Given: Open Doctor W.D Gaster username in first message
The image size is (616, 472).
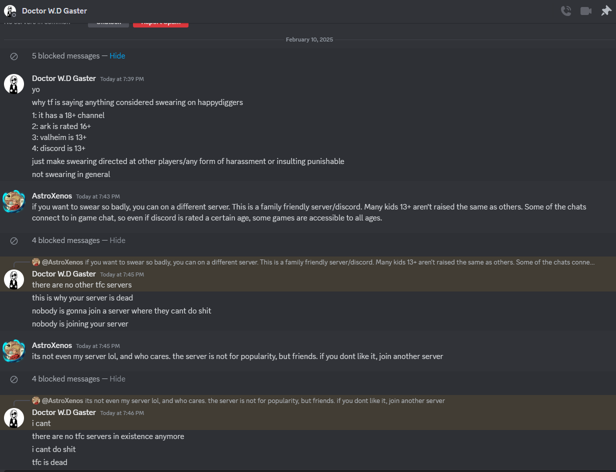Looking at the screenshot, I should tap(64, 78).
